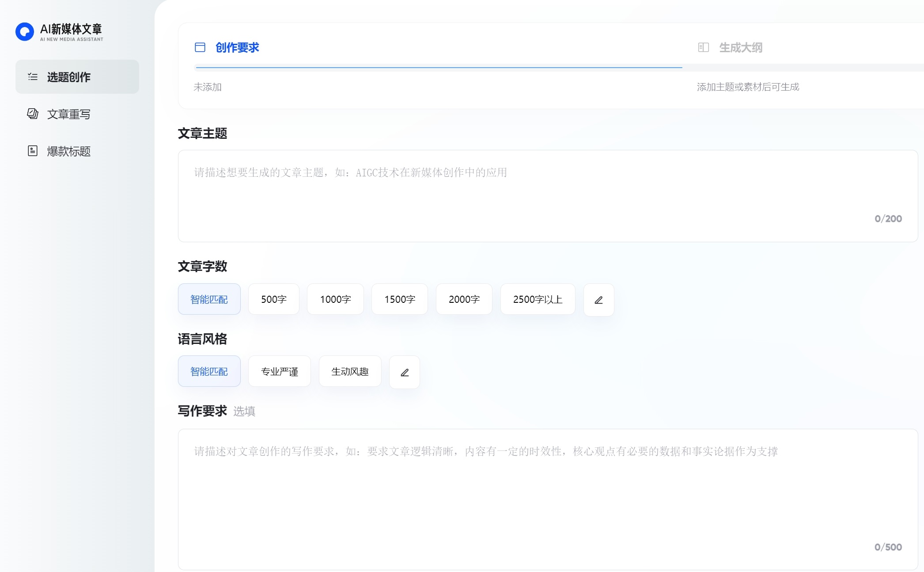Open custom word count with pencil icon
The width and height of the screenshot is (924, 572).
coord(598,300)
